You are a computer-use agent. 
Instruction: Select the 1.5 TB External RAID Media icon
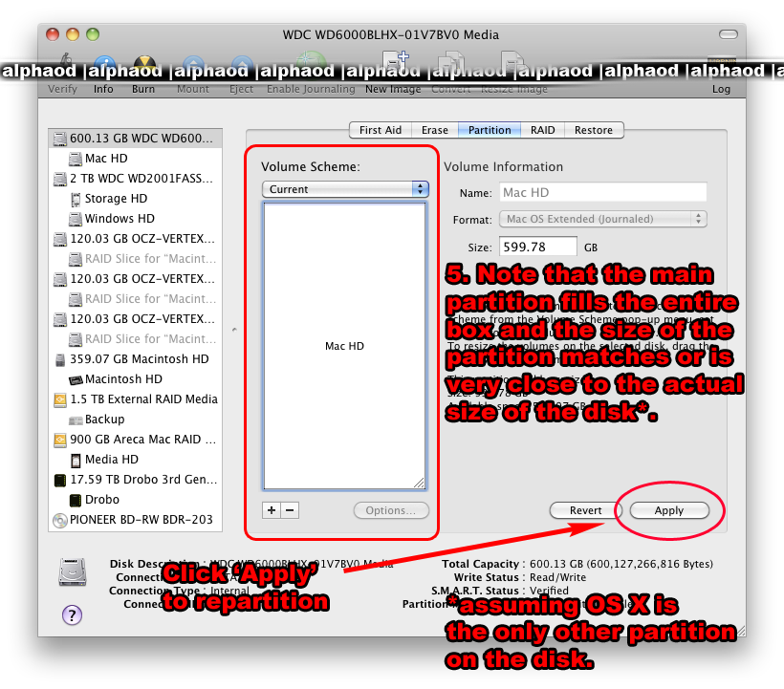(x=60, y=399)
